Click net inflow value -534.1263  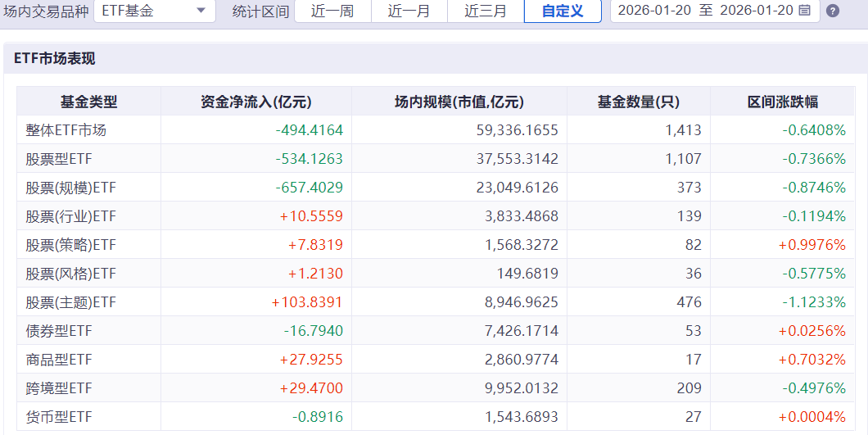tap(310, 159)
